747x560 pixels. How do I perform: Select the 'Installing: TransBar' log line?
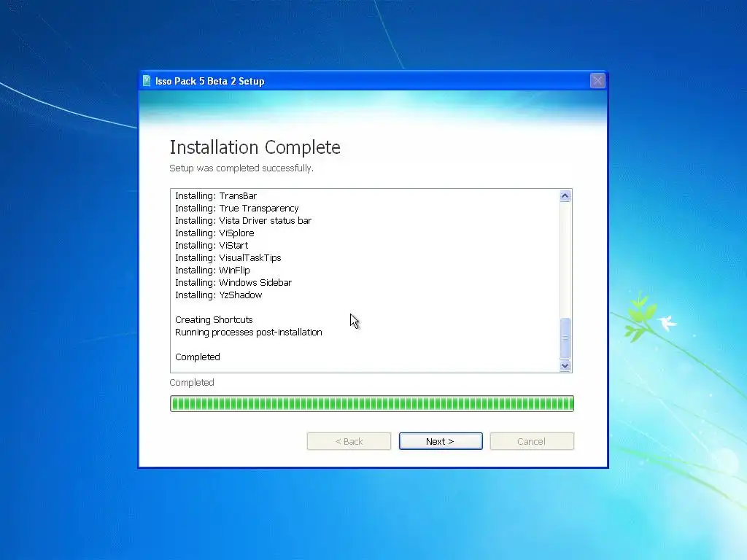(x=216, y=195)
